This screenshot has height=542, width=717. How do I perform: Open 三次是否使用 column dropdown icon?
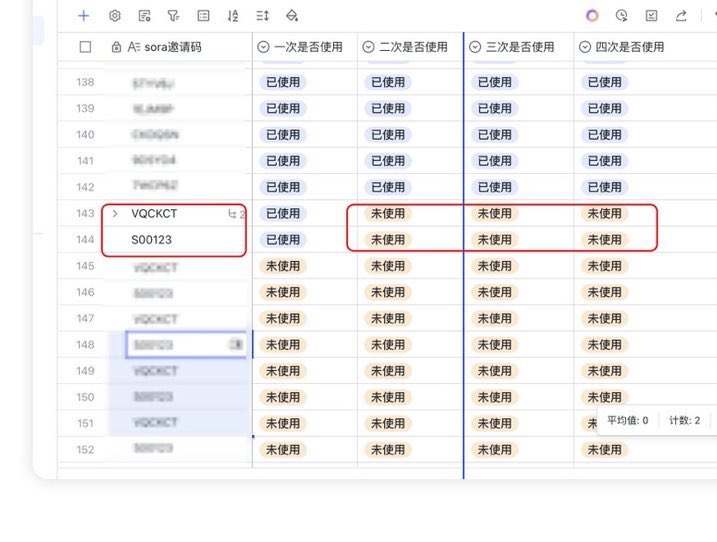tap(475, 47)
